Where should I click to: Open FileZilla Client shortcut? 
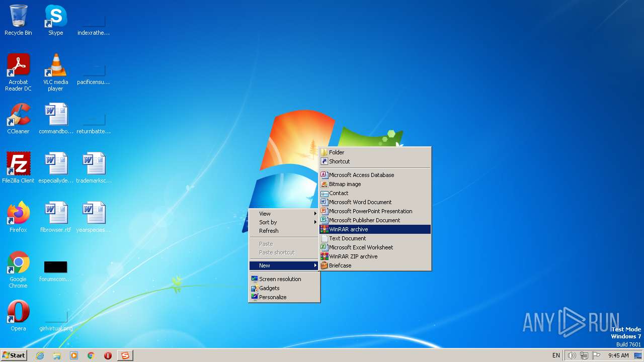click(18, 168)
